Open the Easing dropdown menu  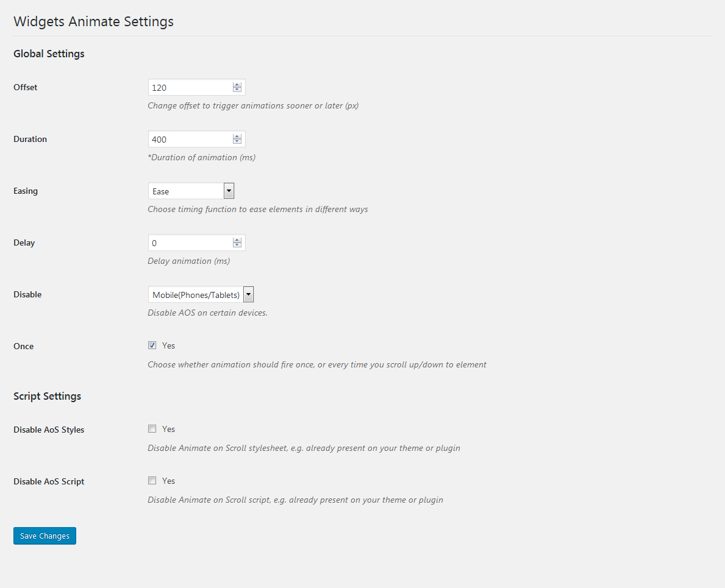(186, 191)
